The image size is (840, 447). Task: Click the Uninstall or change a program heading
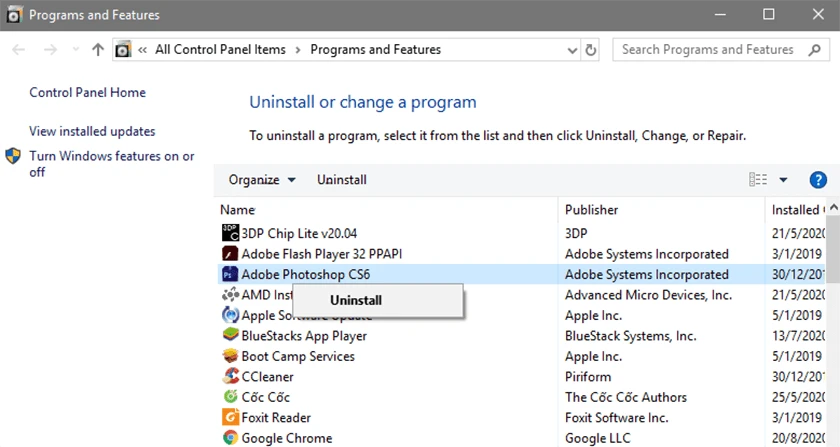click(x=363, y=102)
